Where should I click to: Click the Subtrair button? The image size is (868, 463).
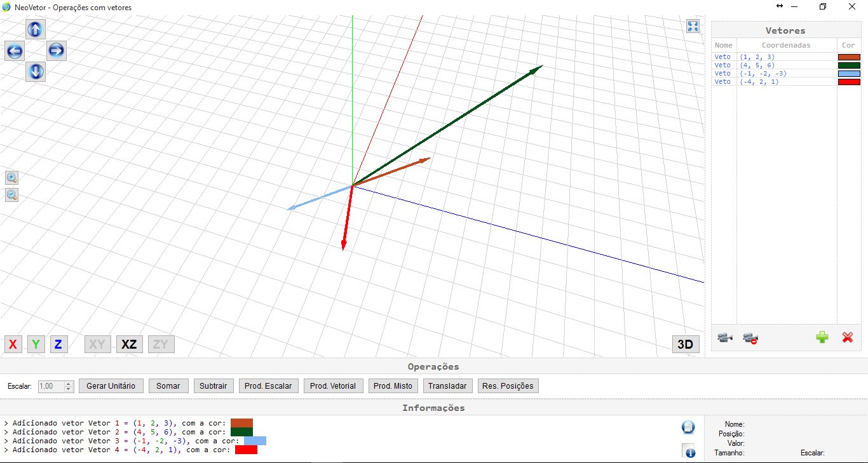[214, 386]
